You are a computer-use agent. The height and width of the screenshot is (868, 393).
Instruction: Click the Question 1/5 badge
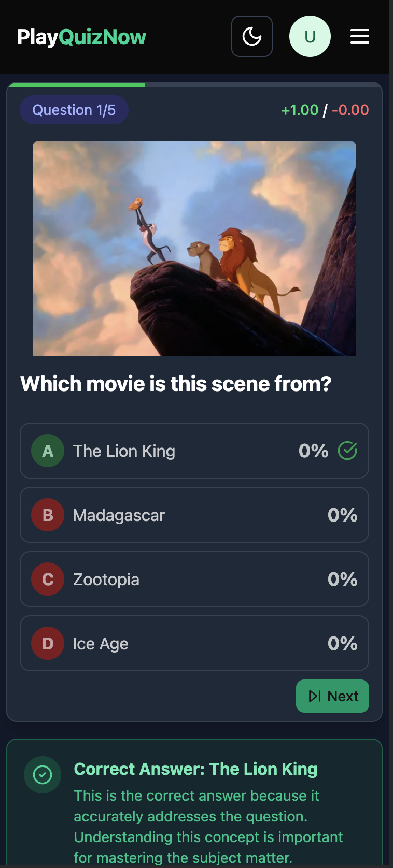(x=74, y=110)
